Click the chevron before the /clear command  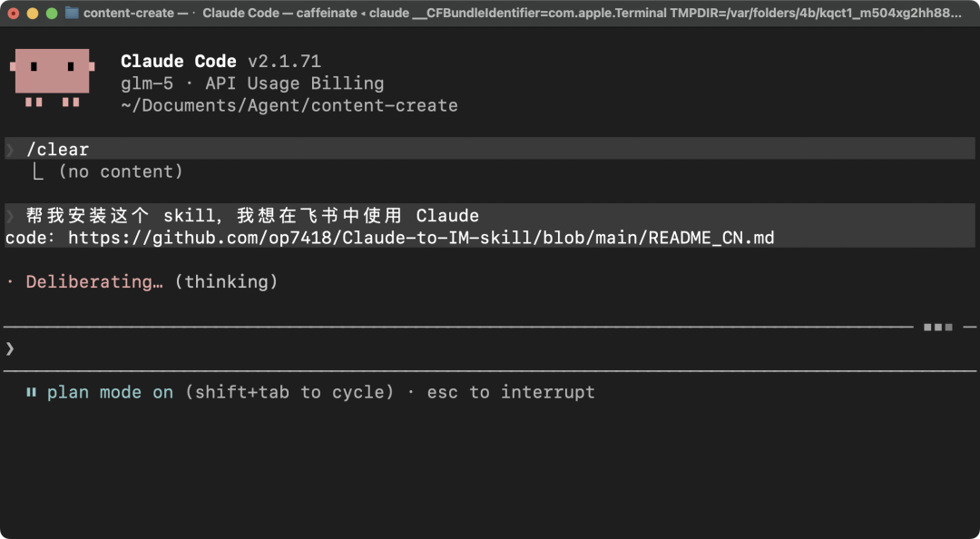(x=10, y=150)
